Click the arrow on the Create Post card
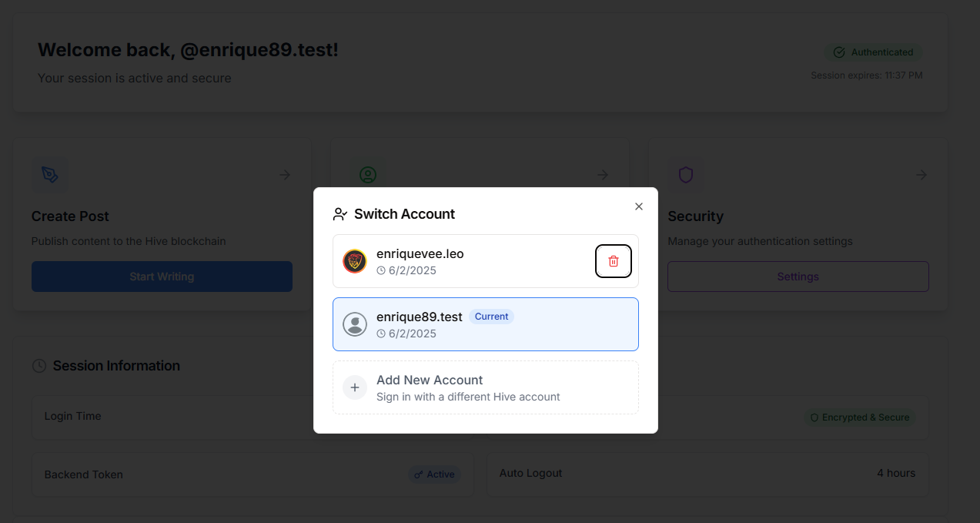Screen dimensions: 980x523 [x=285, y=175]
